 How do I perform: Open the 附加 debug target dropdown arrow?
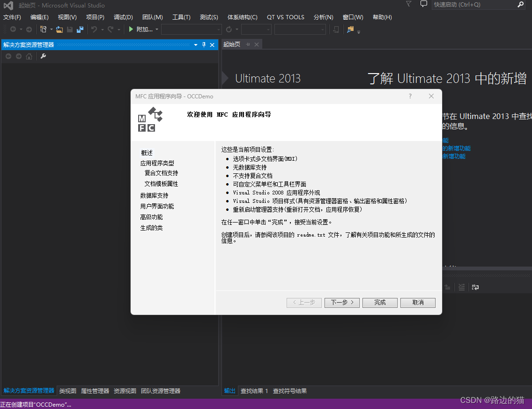pos(157,30)
